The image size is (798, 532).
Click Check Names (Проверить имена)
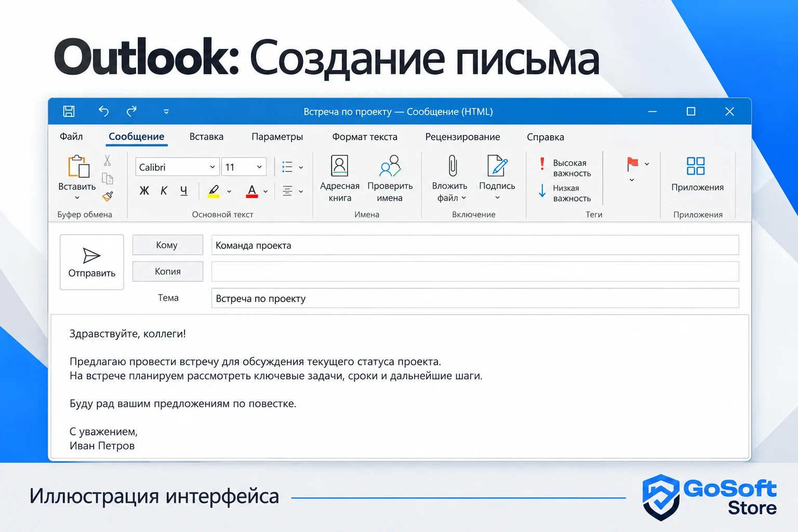click(x=390, y=179)
